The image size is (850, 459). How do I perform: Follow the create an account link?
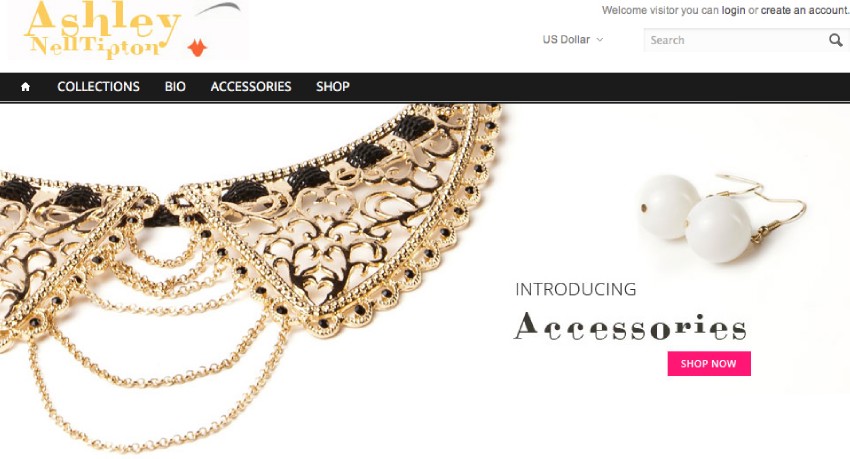click(804, 10)
